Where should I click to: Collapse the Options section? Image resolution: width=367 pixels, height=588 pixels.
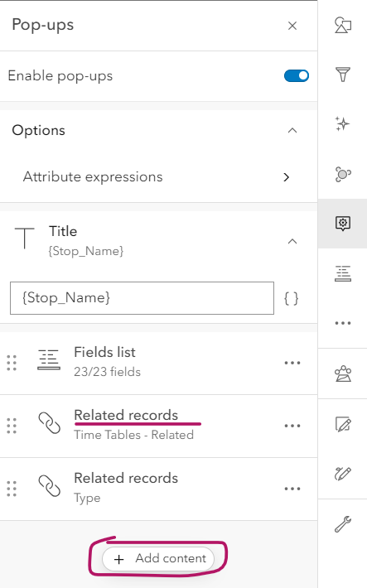[x=292, y=131]
